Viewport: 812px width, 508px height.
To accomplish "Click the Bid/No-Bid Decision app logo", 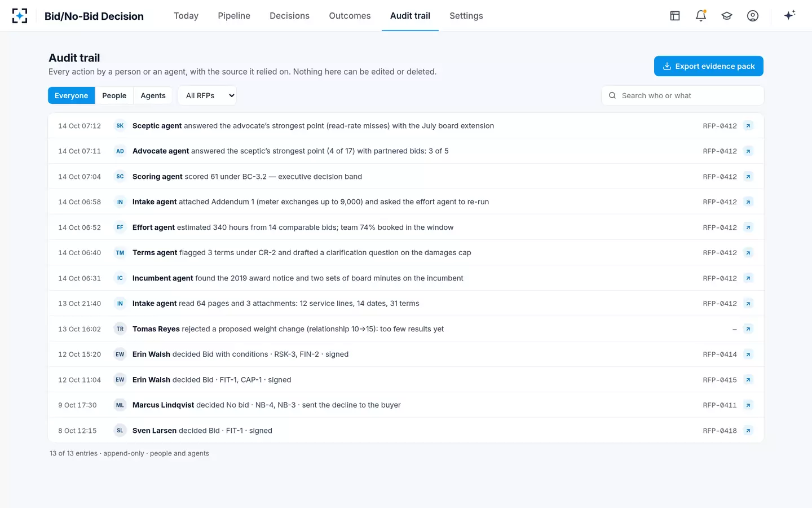I will (x=20, y=16).
